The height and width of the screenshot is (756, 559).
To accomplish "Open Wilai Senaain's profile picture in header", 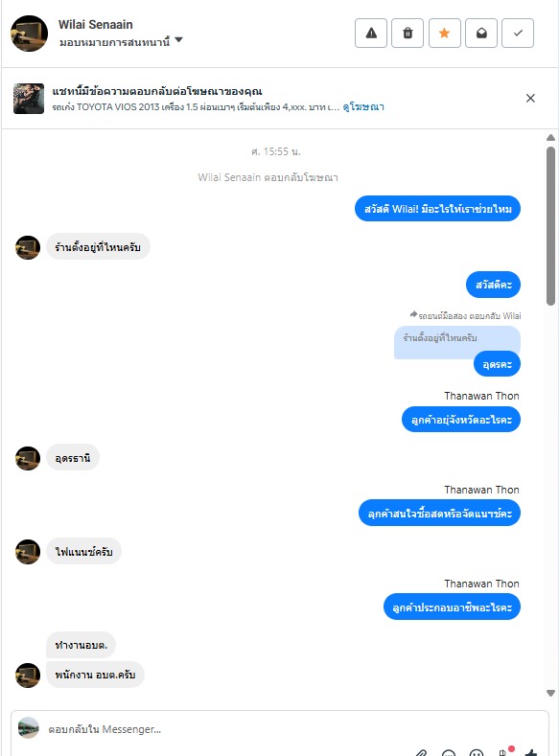I will tap(29, 34).
